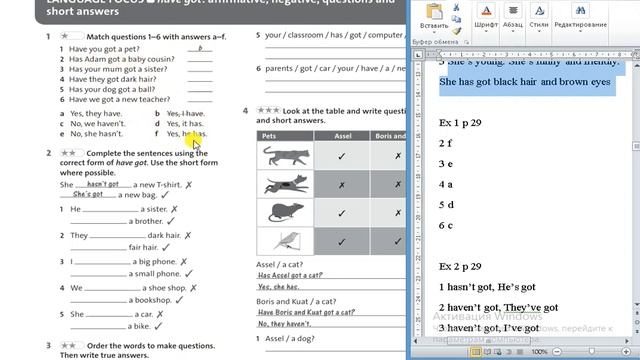Click the blank after 'They' in sentence 2
This screenshot has height=360, width=640.
click(118, 236)
